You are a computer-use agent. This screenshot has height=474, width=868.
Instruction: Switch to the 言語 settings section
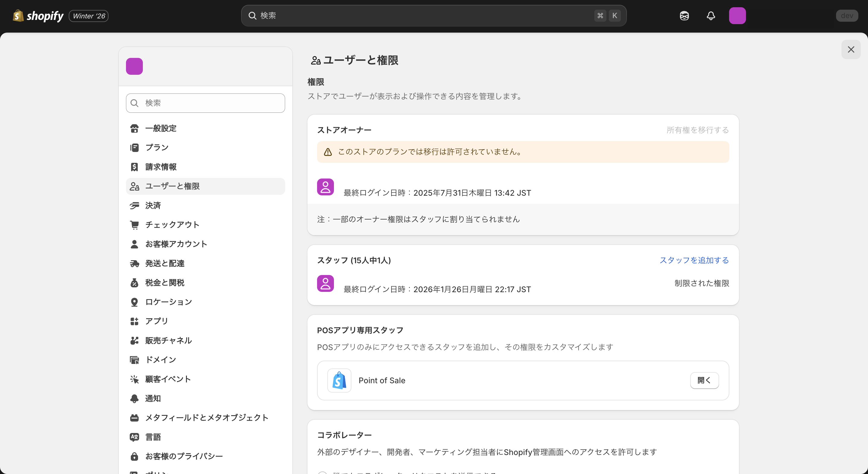[x=153, y=437]
